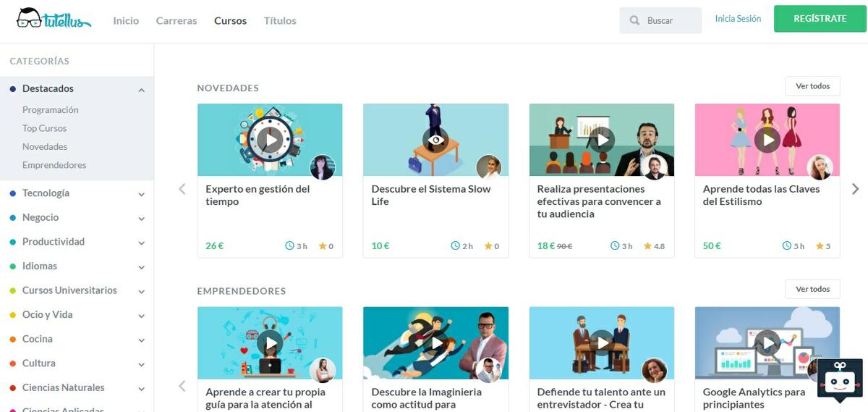Click instructor avatar on presentaciones efectivas course

point(654,167)
